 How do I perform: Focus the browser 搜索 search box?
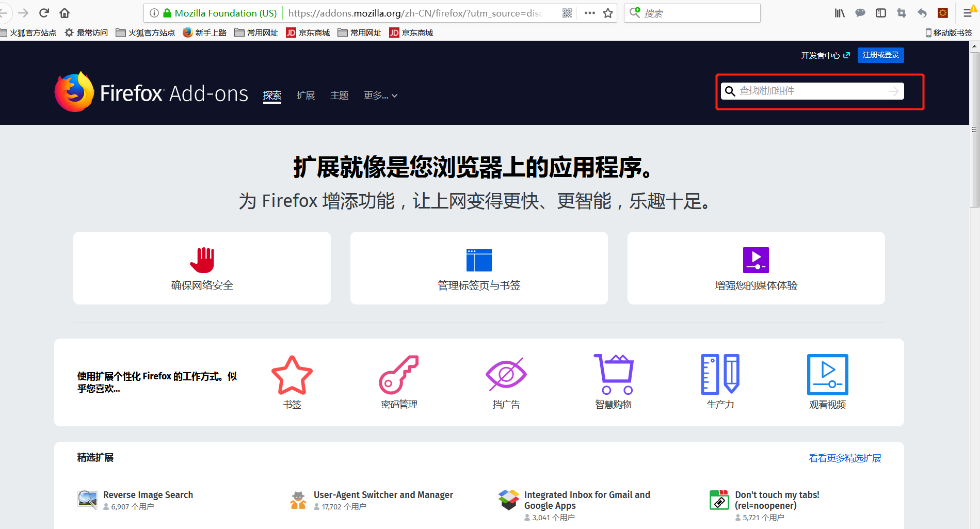[x=692, y=13]
